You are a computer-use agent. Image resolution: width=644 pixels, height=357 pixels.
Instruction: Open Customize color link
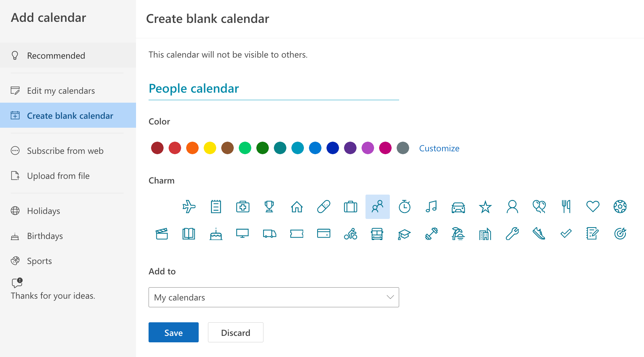pyautogui.click(x=439, y=148)
